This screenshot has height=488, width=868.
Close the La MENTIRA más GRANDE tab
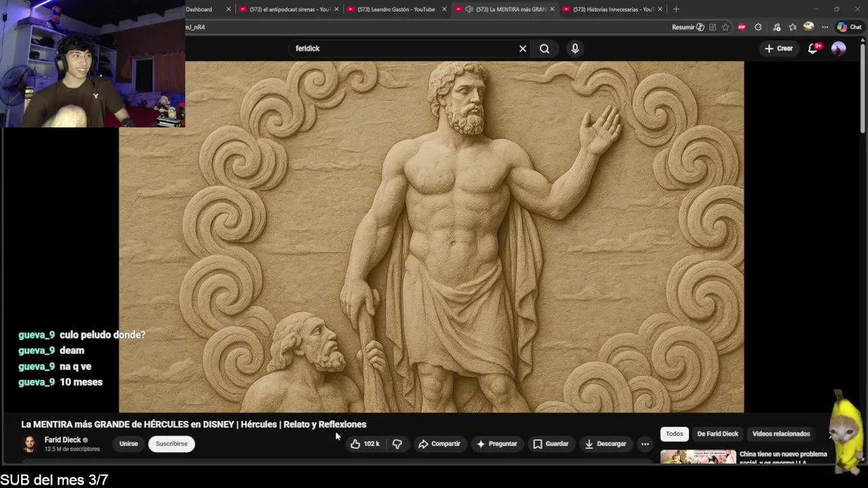[x=552, y=9]
